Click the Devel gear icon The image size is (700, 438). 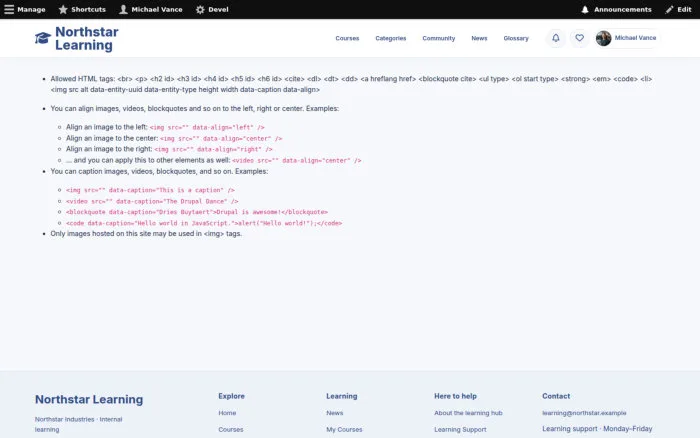200,9
